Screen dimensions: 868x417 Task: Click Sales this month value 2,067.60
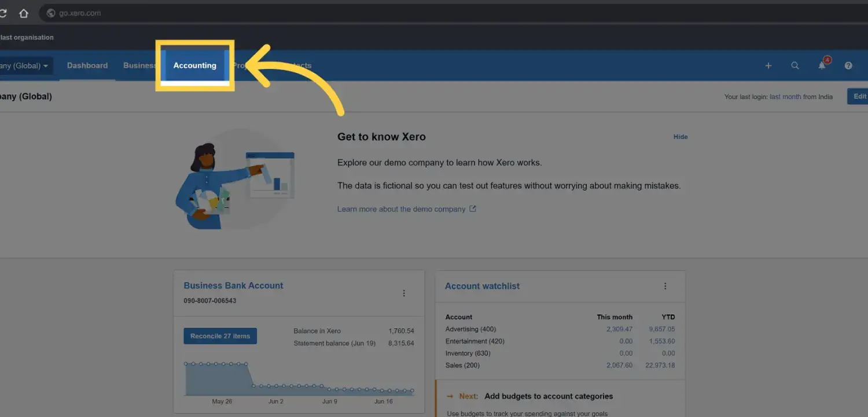point(619,365)
